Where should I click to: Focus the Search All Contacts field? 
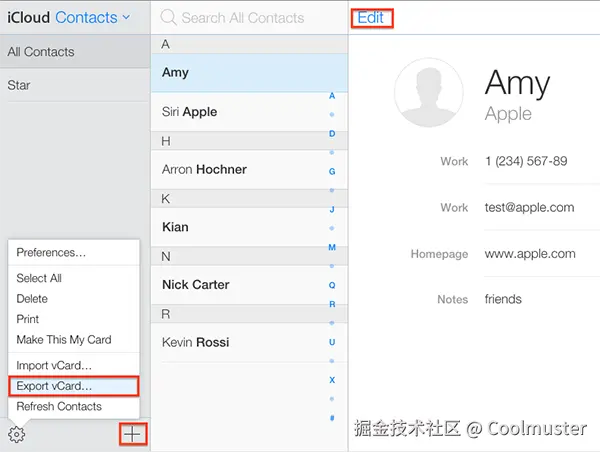249,18
